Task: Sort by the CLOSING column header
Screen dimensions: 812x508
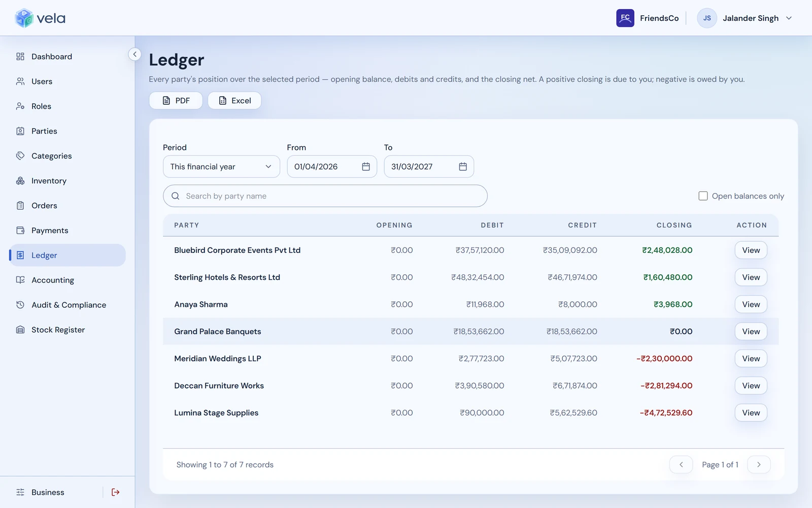Action: click(x=674, y=225)
